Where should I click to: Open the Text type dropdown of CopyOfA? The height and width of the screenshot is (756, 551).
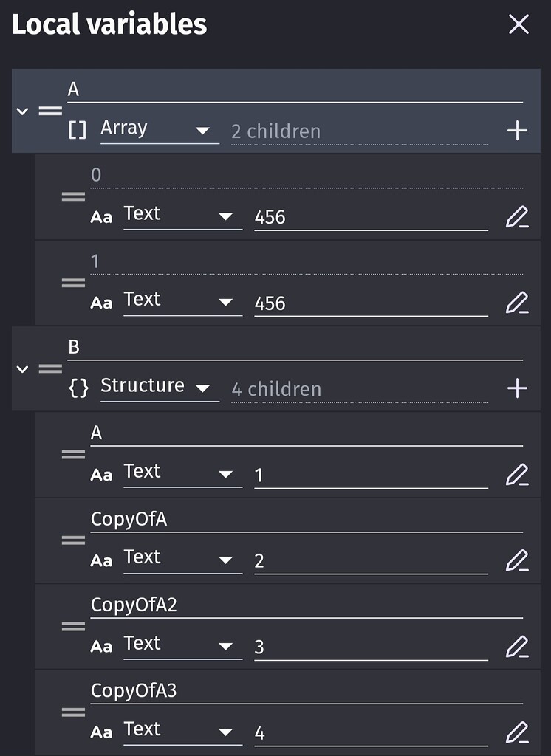(x=183, y=559)
